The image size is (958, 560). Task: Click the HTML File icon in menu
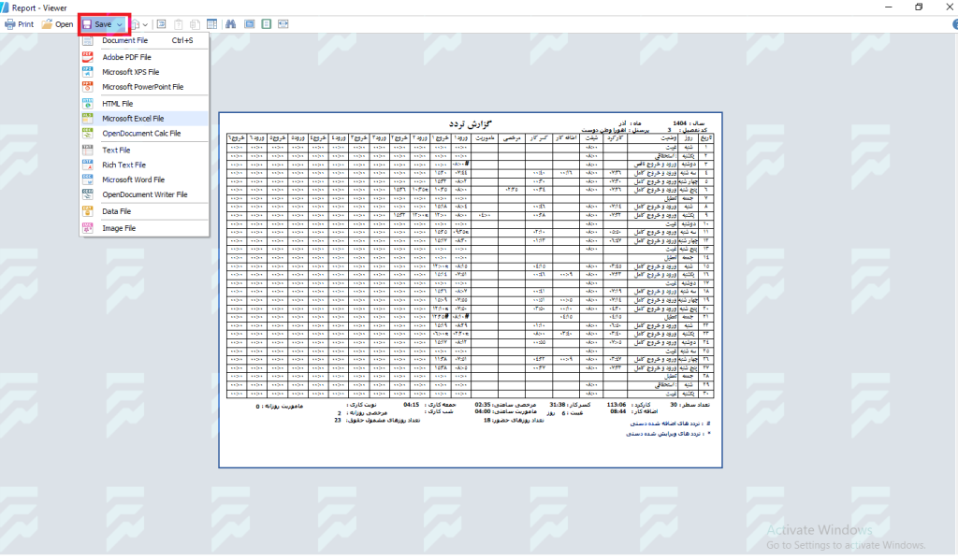[88, 104]
